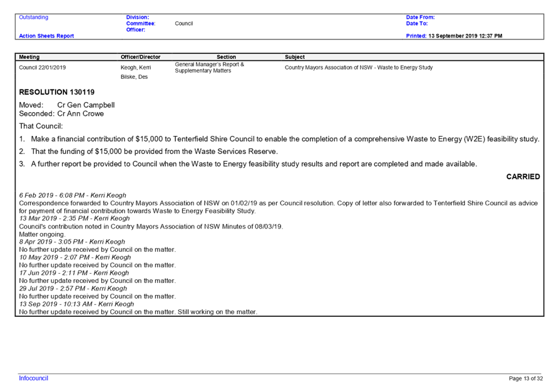Click section 'General Manager's Report & Supplementary Matters'

coord(210,68)
